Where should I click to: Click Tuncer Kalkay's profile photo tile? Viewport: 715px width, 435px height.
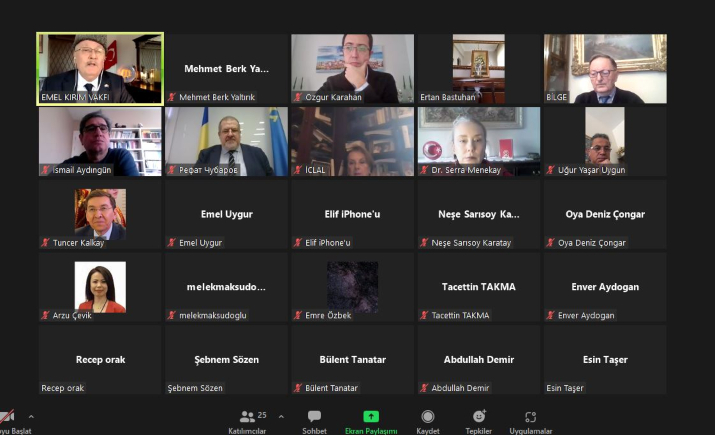pos(100,214)
